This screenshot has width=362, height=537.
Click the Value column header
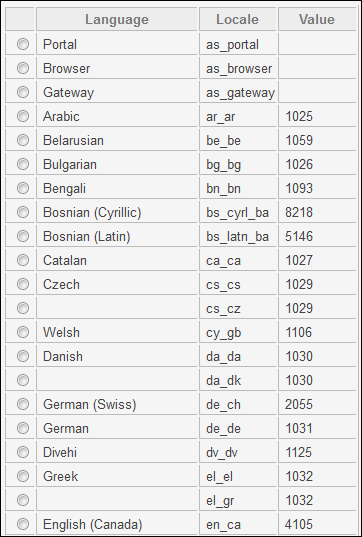[x=317, y=19]
